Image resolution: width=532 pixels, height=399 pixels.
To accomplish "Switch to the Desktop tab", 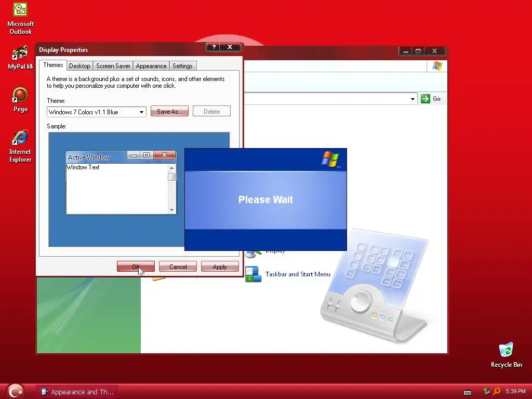I will [79, 66].
